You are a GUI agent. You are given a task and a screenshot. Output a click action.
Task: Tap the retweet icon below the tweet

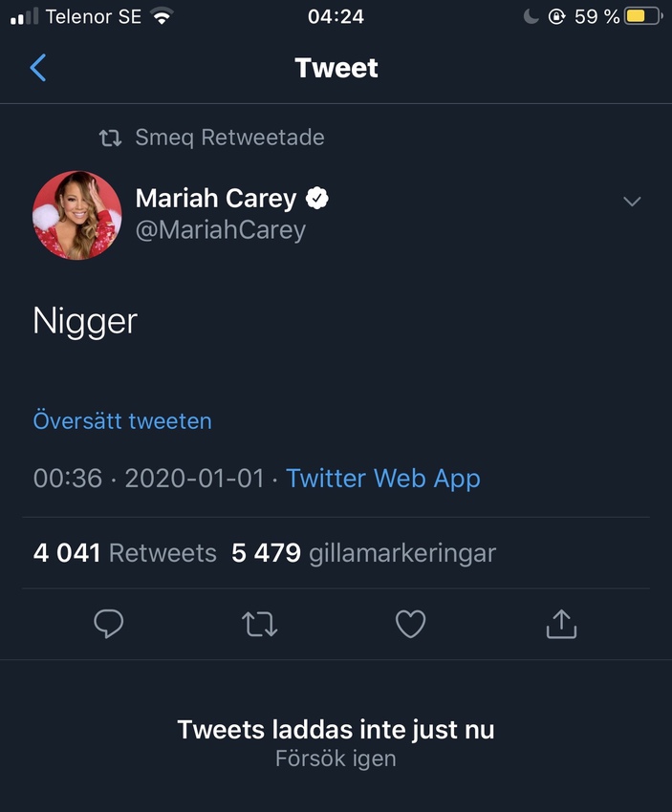click(259, 625)
